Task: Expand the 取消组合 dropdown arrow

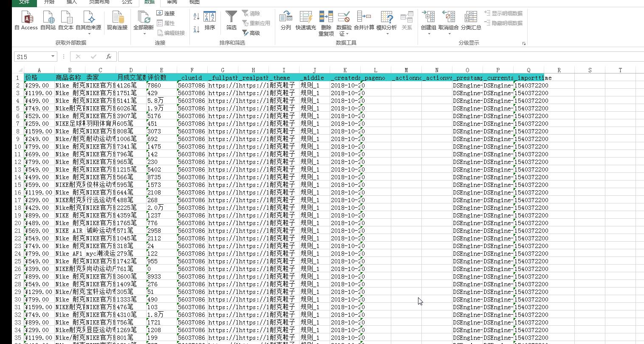Action: click(449, 34)
